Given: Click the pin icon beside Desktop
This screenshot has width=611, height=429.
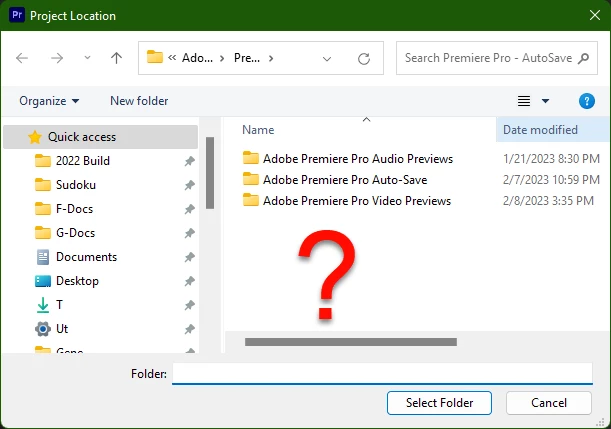Looking at the screenshot, I should (x=190, y=281).
